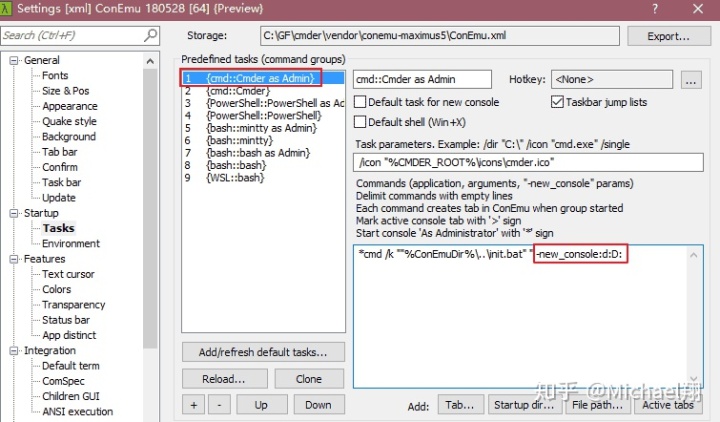The image size is (720, 422).
Task: Open Quake style settings page
Action: (69, 121)
